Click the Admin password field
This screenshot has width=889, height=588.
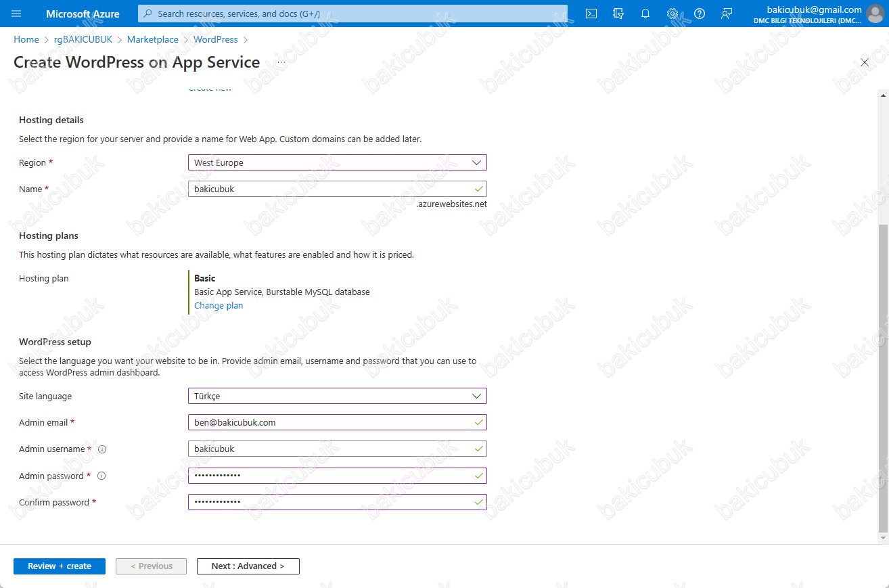pyautogui.click(x=338, y=476)
